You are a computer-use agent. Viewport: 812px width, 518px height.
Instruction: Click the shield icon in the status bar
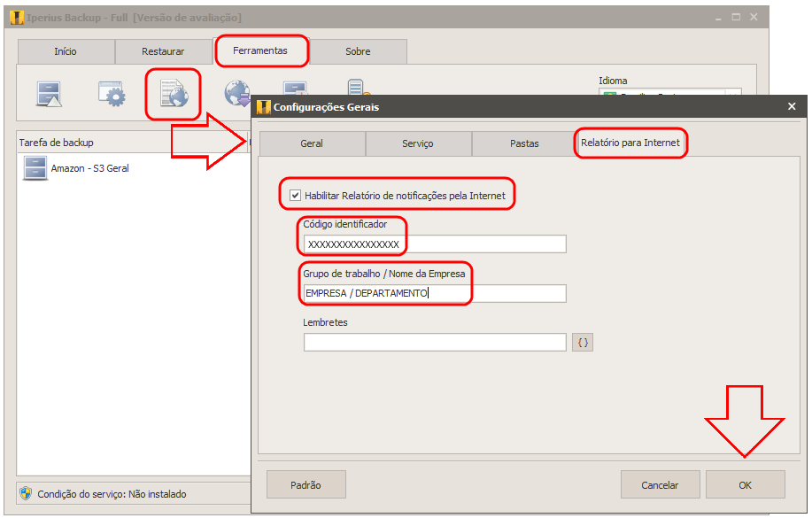tap(26, 493)
